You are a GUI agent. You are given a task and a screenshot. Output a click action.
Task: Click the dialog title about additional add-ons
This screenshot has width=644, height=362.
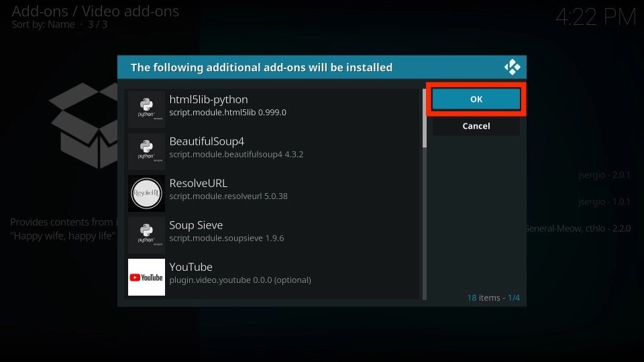click(x=262, y=67)
